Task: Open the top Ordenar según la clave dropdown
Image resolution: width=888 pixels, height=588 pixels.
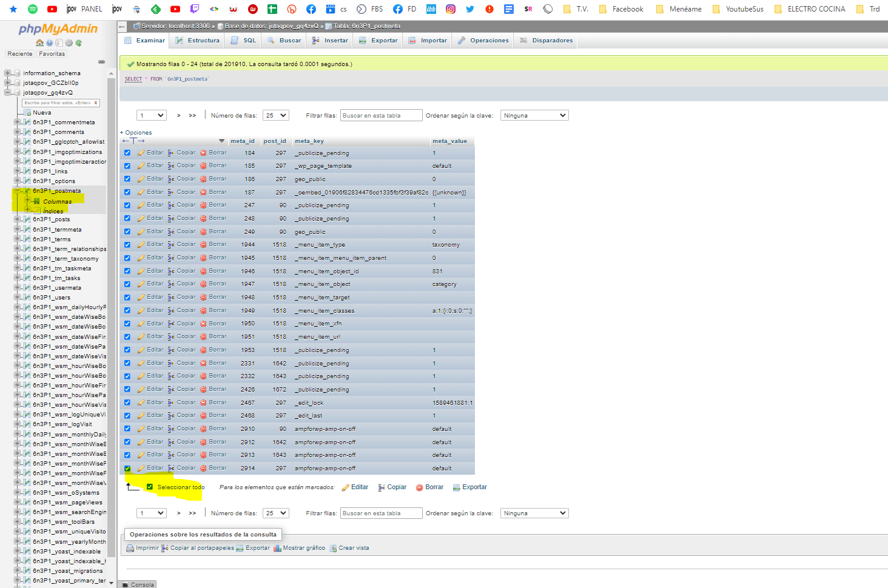Action: (534, 115)
